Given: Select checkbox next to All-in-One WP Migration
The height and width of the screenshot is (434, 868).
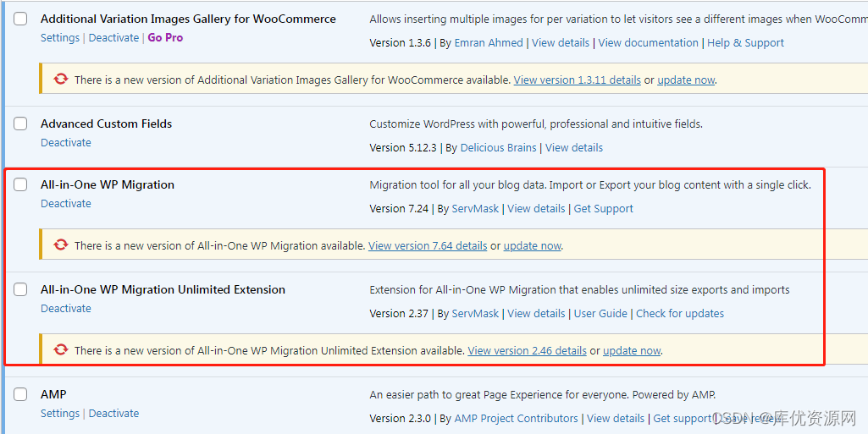Looking at the screenshot, I should coord(20,184).
